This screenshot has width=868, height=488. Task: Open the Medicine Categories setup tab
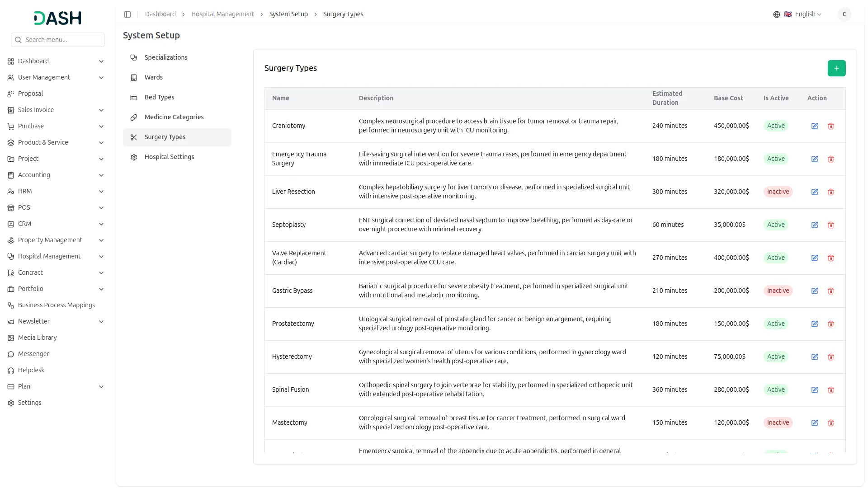coord(174,117)
